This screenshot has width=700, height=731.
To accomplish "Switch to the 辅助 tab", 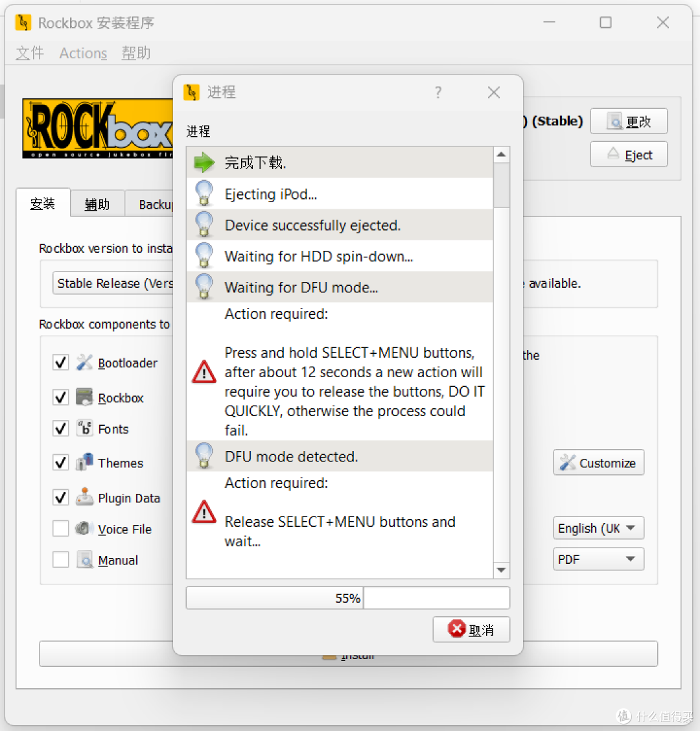I will [x=97, y=204].
